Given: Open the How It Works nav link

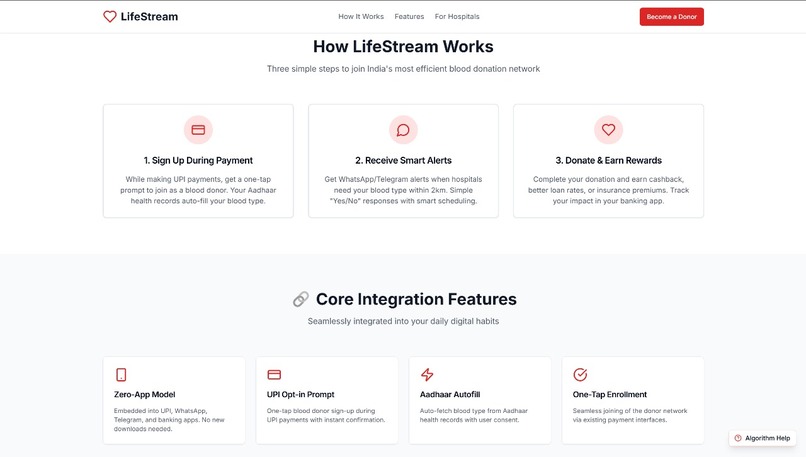Looking at the screenshot, I should click(x=361, y=16).
